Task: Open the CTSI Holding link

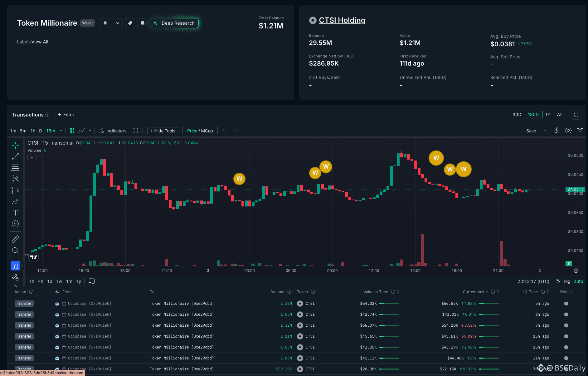Action: point(342,20)
